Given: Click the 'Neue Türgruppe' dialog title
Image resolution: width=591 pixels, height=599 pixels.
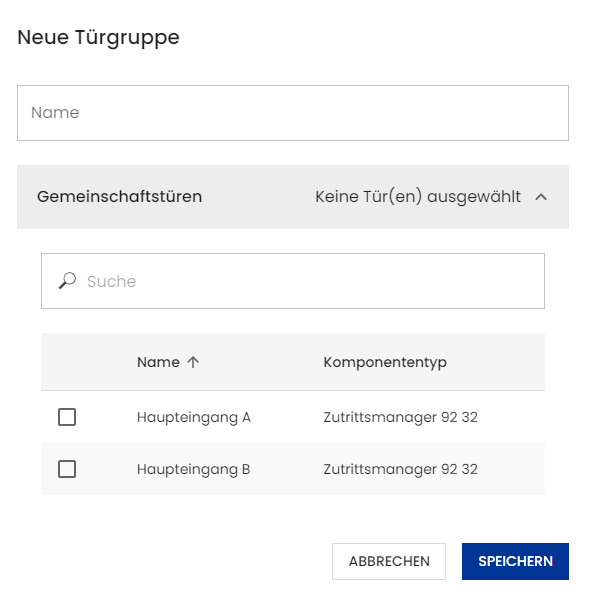Looking at the screenshot, I should (x=98, y=37).
